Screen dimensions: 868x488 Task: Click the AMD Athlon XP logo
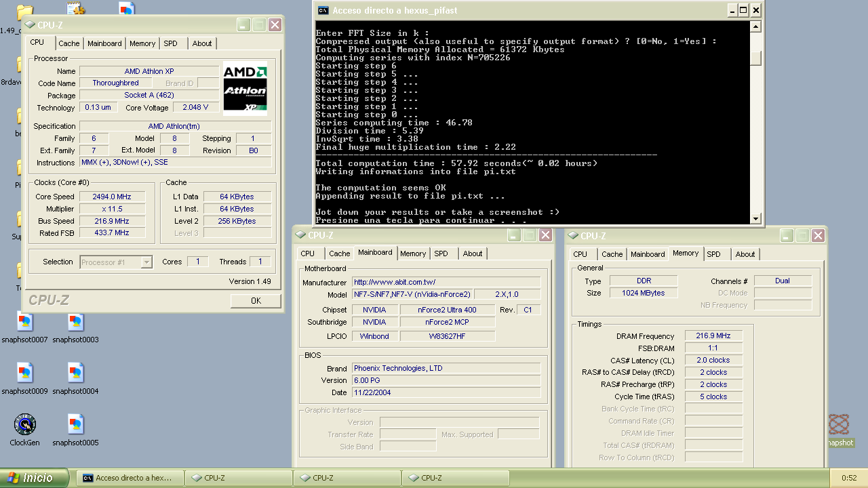pos(245,89)
